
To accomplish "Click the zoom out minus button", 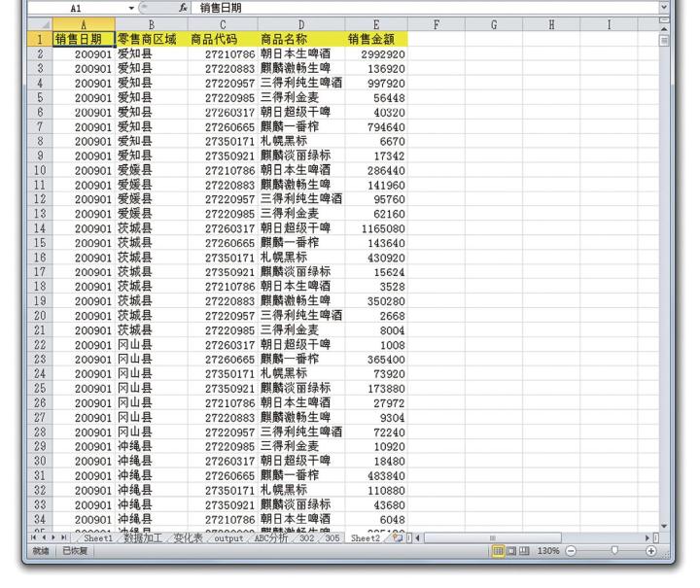I will [571, 551].
